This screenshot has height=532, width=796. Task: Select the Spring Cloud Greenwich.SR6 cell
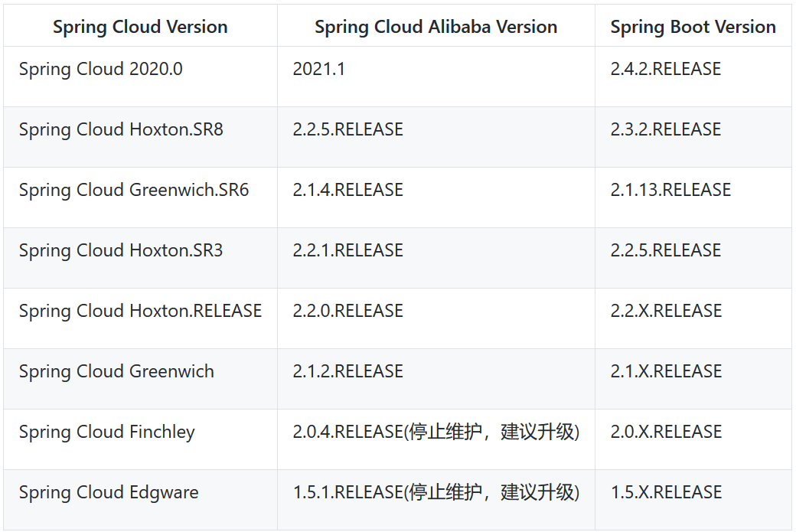(140, 197)
